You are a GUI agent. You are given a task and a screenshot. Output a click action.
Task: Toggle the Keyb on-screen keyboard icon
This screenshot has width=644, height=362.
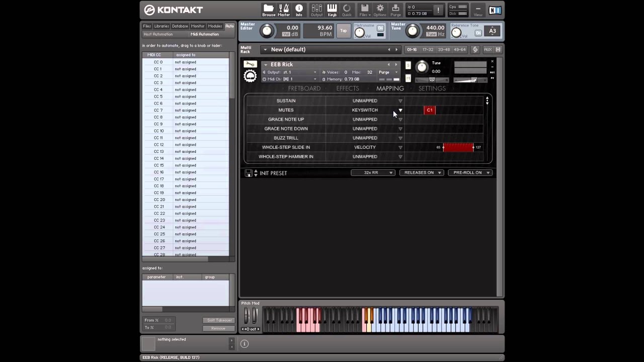[x=332, y=10]
